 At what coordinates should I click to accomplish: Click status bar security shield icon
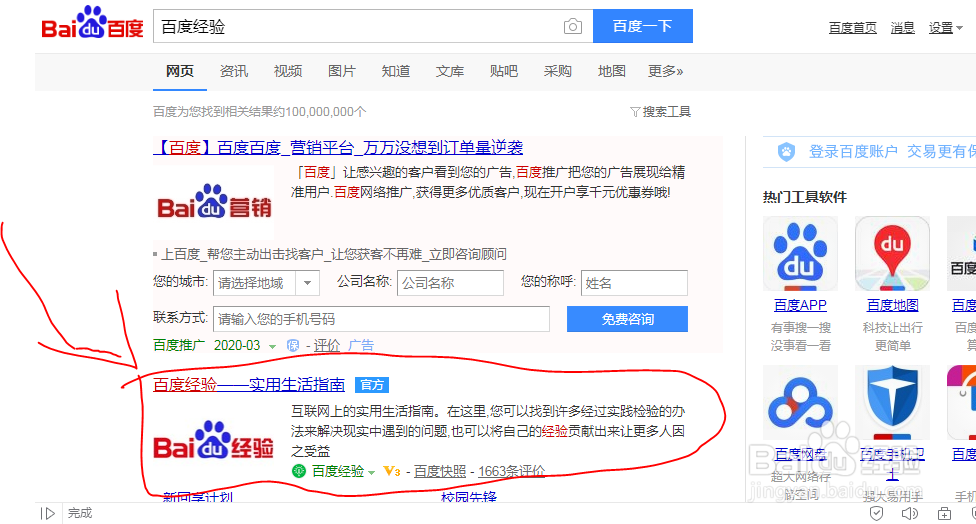pos(876,513)
